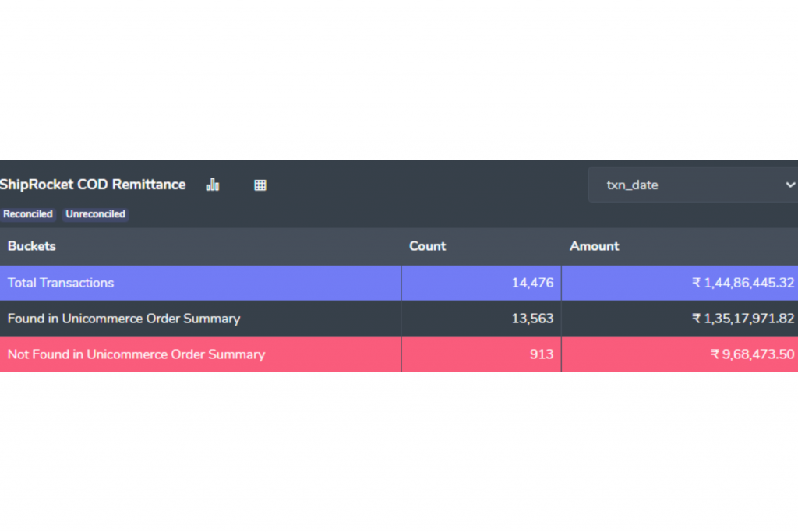
Task: Click the dropdown chevron arrow
Action: 790,185
